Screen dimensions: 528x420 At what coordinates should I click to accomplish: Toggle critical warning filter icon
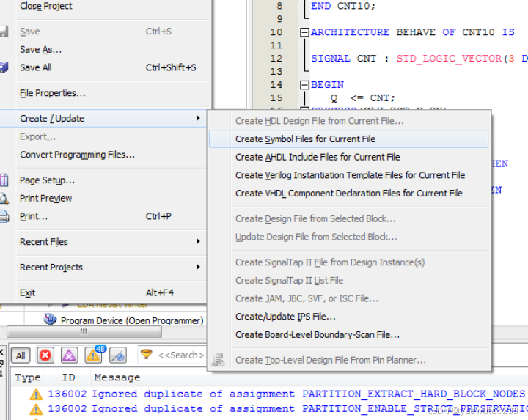click(x=69, y=355)
